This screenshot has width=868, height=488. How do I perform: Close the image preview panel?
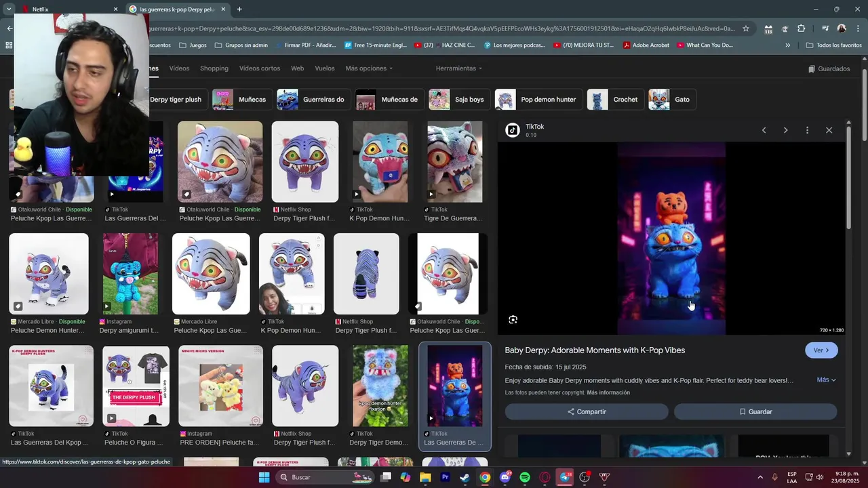[829, 130]
